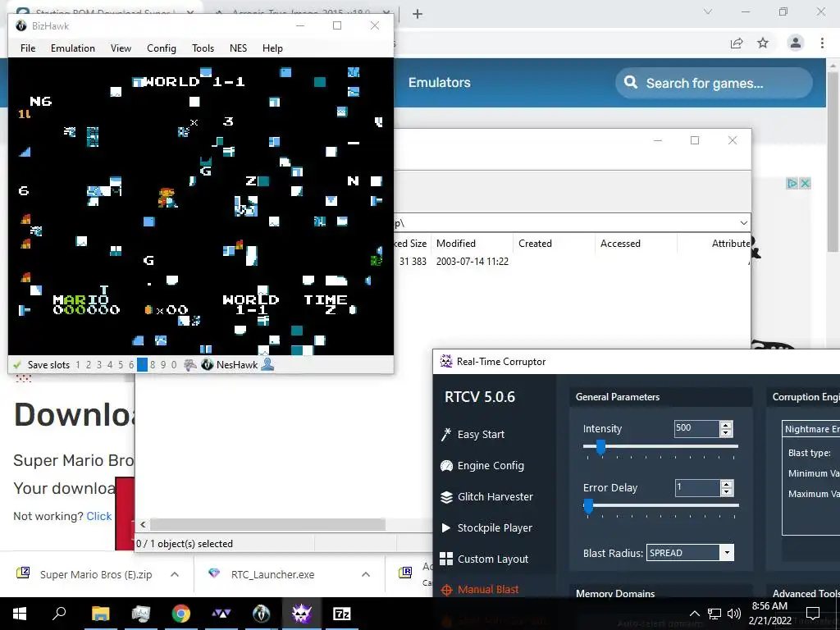Click the Emulators link on the website

pos(440,83)
